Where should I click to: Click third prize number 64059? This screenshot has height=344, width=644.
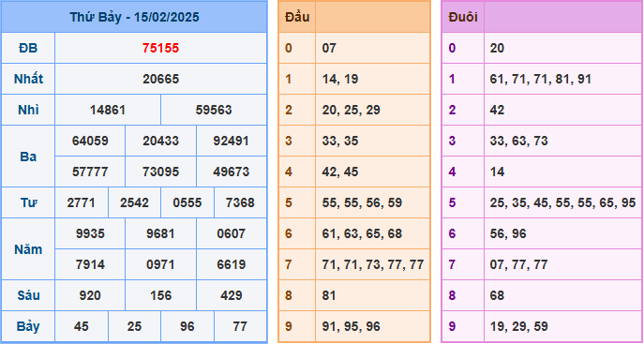(x=90, y=141)
